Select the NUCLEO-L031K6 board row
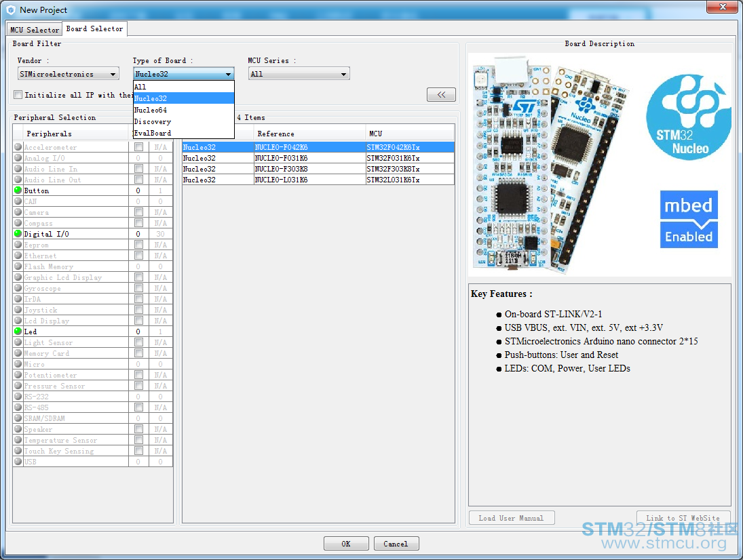 tap(318, 180)
